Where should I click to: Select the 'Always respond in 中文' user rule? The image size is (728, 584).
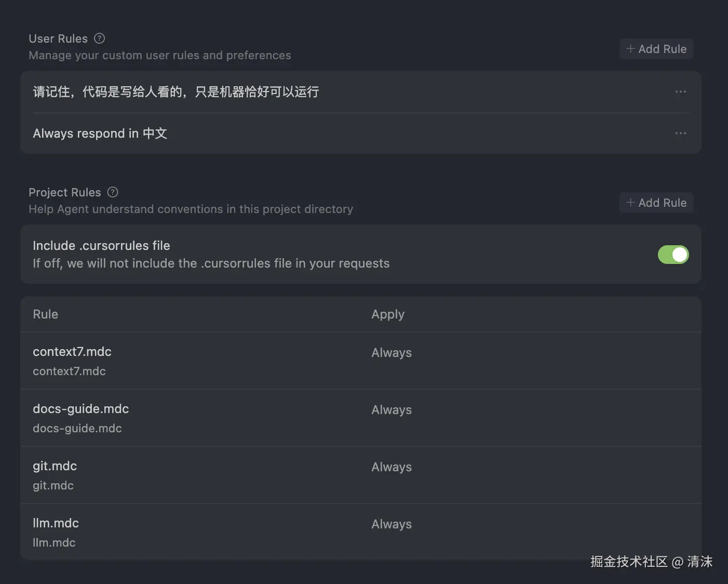(100, 134)
